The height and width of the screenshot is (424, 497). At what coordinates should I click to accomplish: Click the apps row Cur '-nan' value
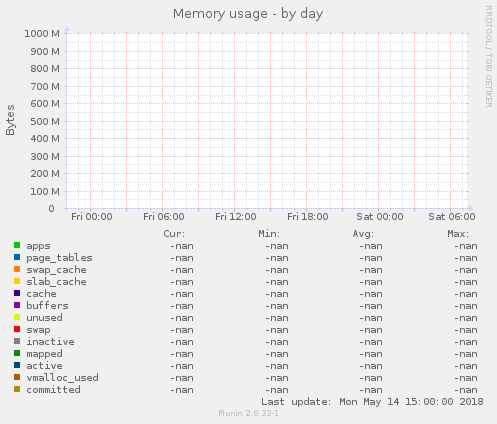point(182,246)
